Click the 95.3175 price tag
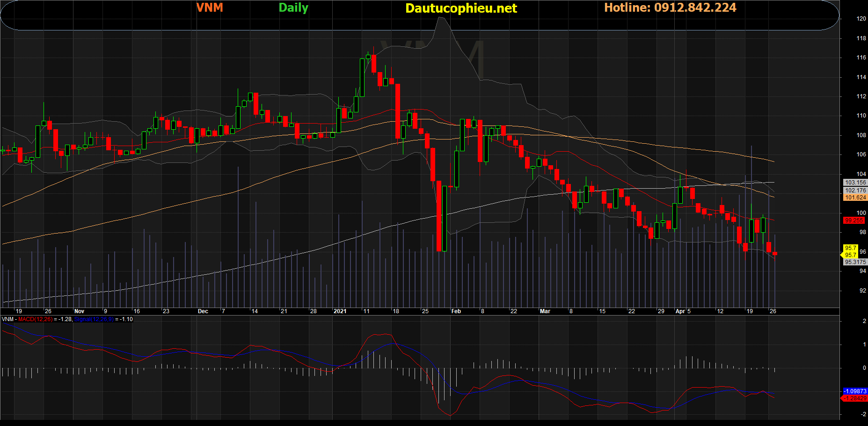 coord(855,262)
